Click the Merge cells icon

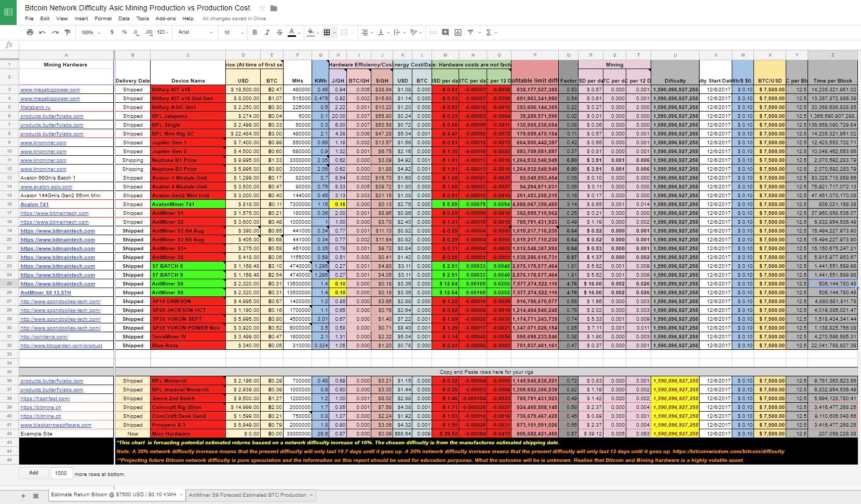344,32
